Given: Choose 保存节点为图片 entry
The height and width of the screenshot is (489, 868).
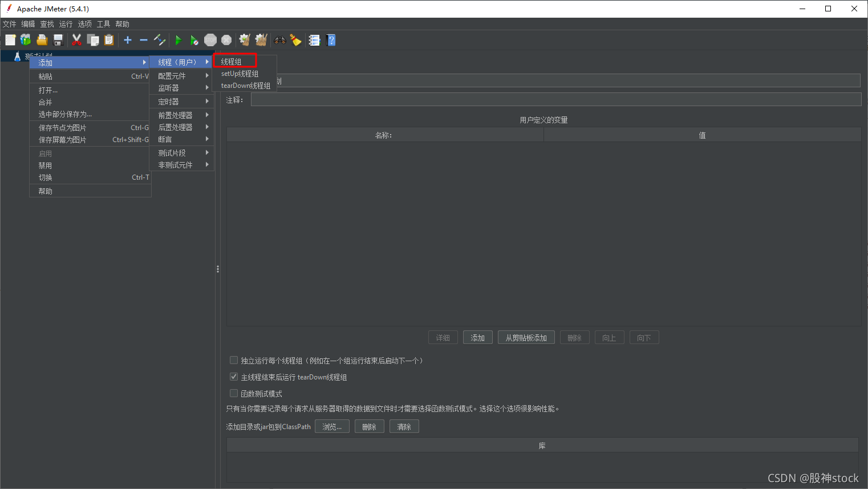Looking at the screenshot, I should (90, 128).
